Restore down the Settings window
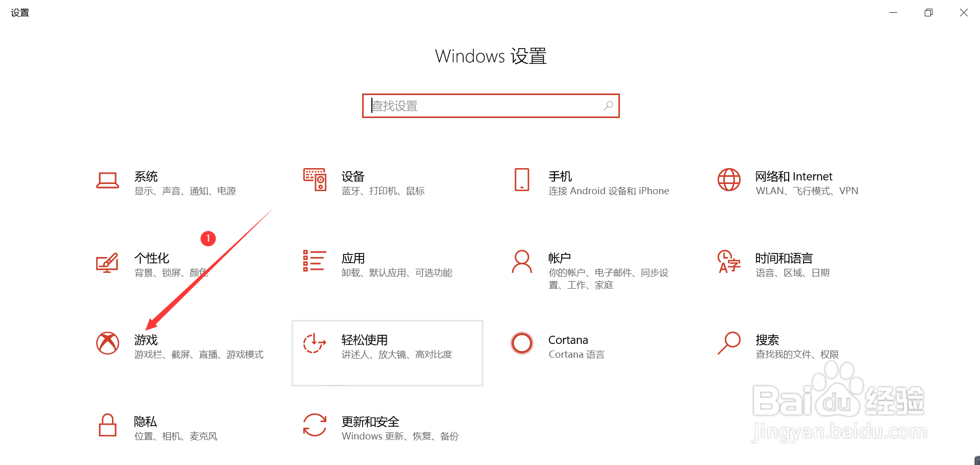Screen dimensions: 980x465 point(929,12)
